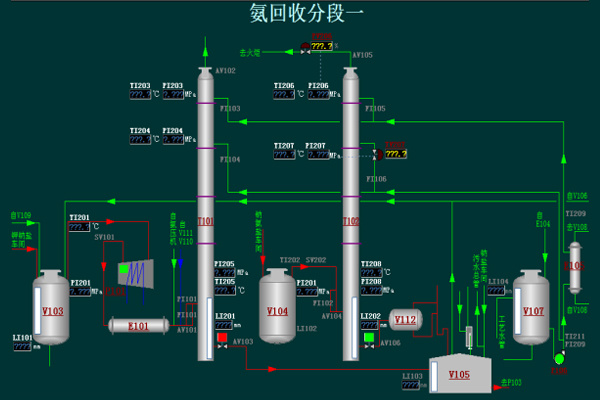Viewport: 600px width, 400px height.
Task: Click the PI203 pressure readout
Action: pos(173,95)
